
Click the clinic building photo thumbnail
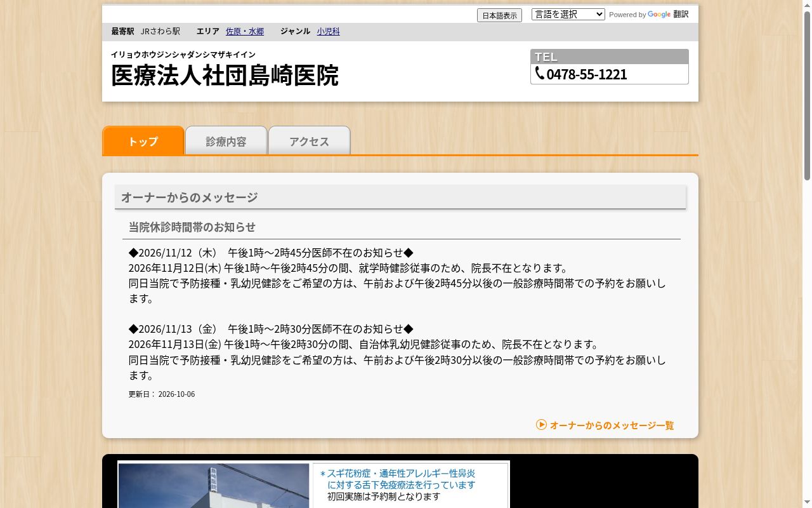[214, 486]
